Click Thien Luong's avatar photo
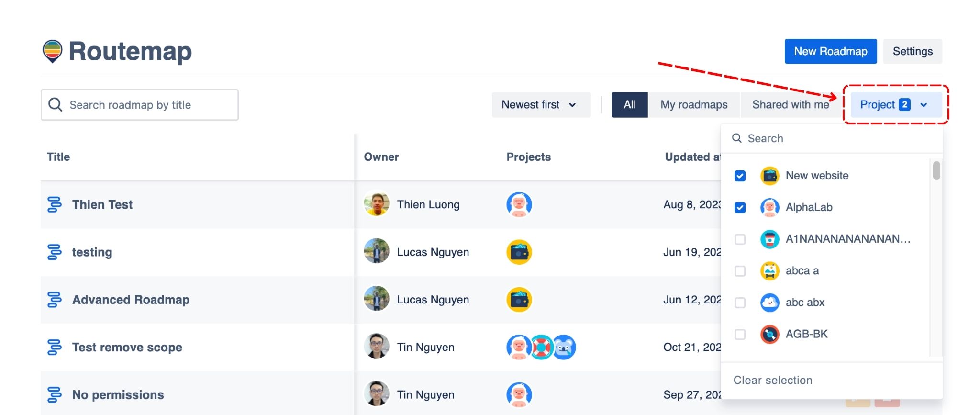The image size is (980, 415). click(377, 204)
